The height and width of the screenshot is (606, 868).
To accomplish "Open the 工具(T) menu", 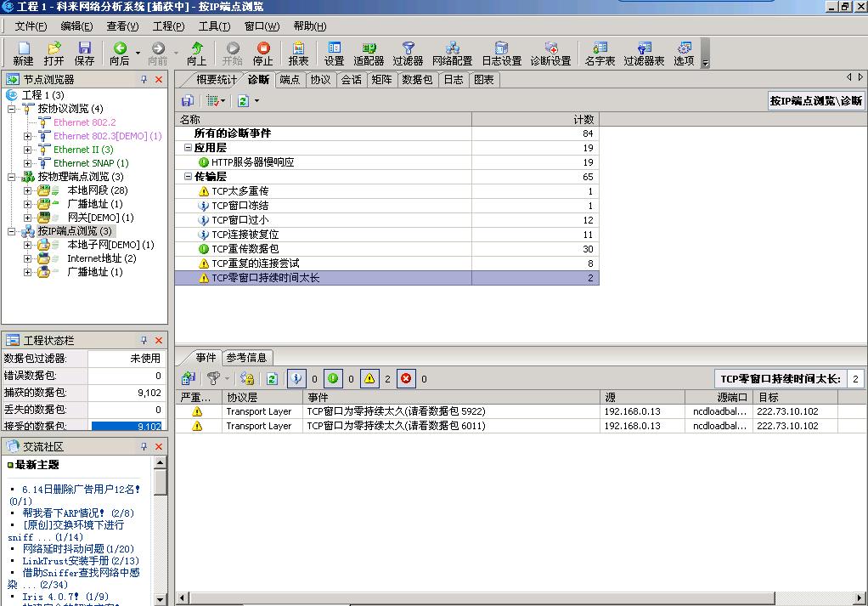I will (213, 26).
